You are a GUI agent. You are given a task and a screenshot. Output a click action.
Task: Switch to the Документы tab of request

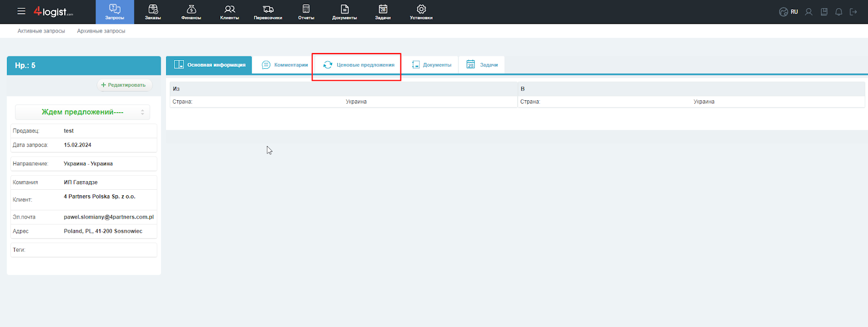pos(431,65)
